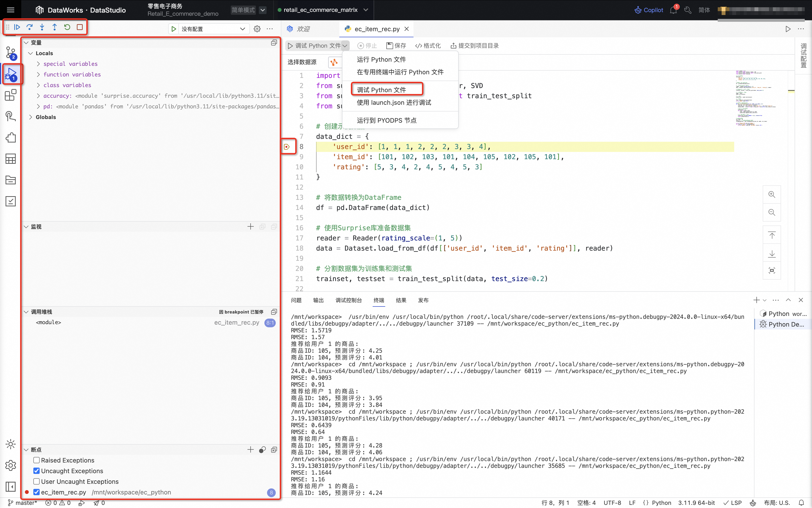The height and width of the screenshot is (508, 812).
Task: Click the breakpoint marker on line 8
Action: pos(287,147)
